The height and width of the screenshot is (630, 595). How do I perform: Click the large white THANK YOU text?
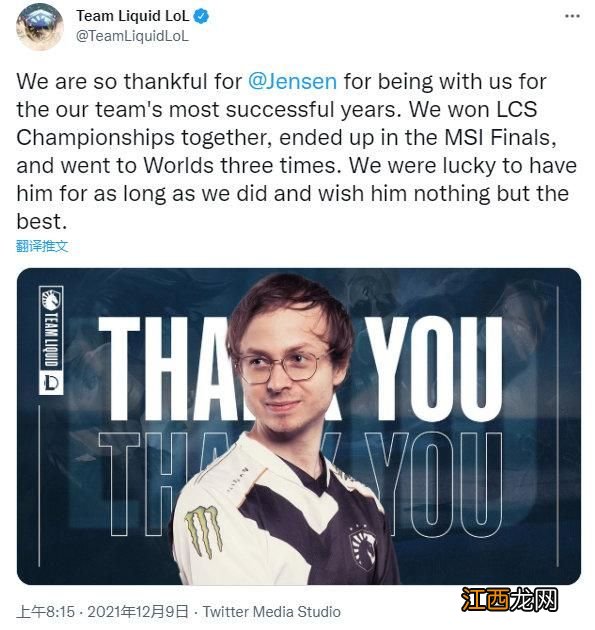click(300, 368)
